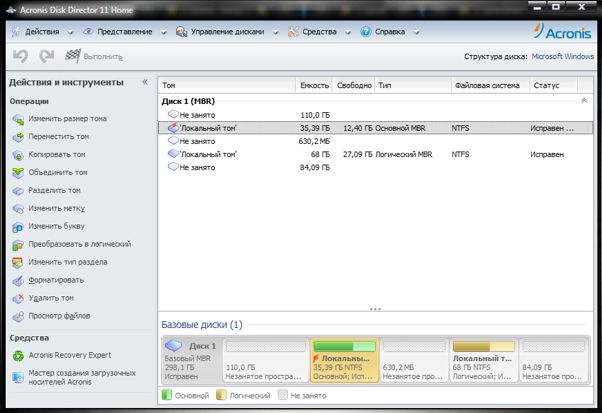Viewport: 602px width, 413px height.
Task: Open the Средства dropdown arrow
Action: (x=348, y=33)
